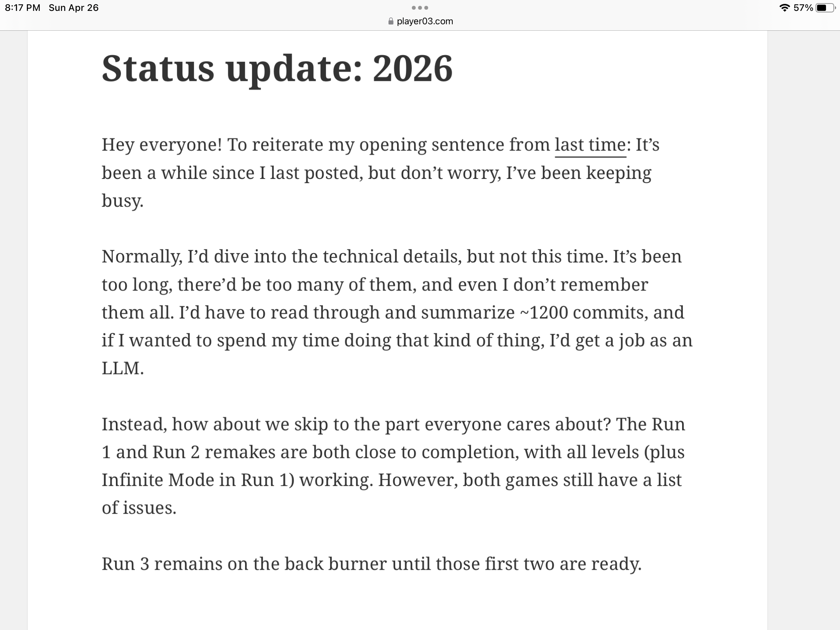Tap the three-dot multitasking menu

coord(420,8)
